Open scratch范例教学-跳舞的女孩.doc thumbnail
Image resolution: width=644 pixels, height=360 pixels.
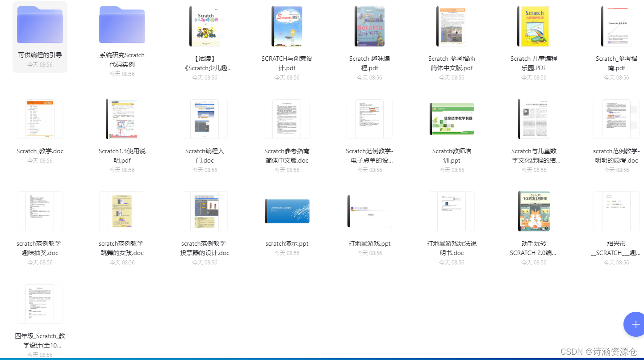coord(122,211)
